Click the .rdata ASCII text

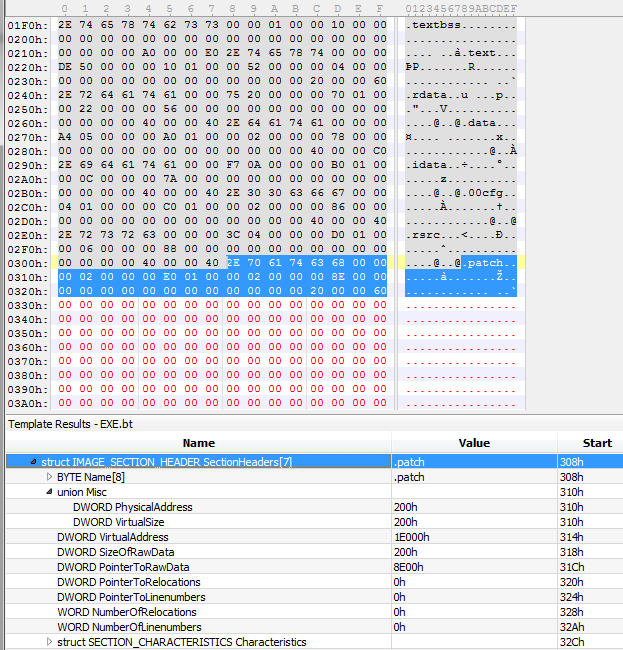(426, 95)
